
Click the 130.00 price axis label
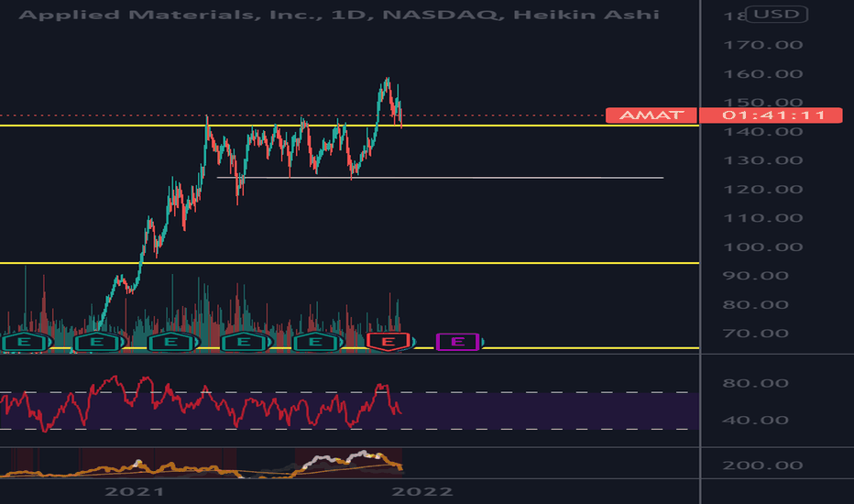(x=762, y=160)
